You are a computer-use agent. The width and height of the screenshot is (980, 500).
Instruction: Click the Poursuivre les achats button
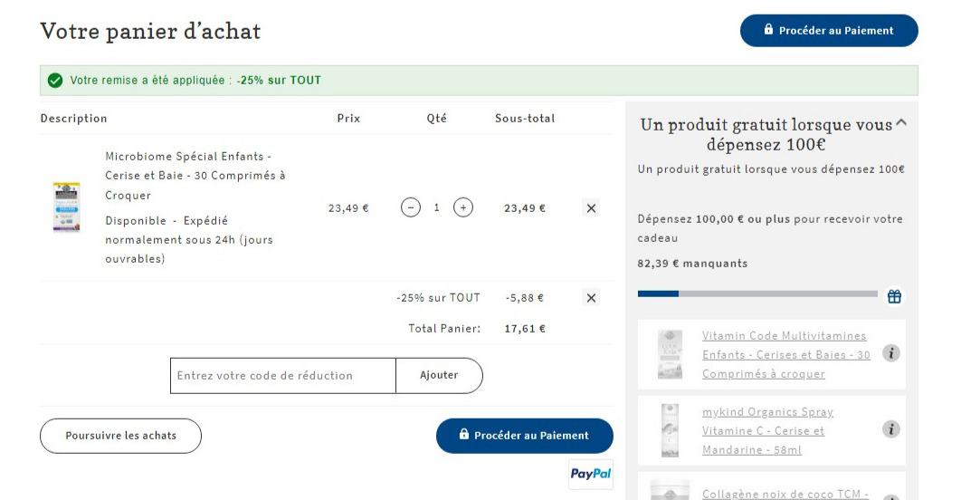120,436
